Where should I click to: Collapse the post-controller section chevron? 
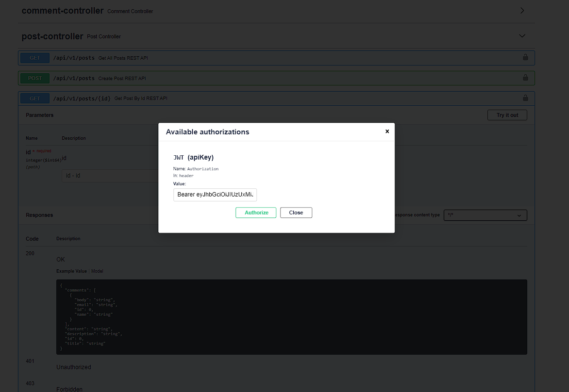point(522,36)
